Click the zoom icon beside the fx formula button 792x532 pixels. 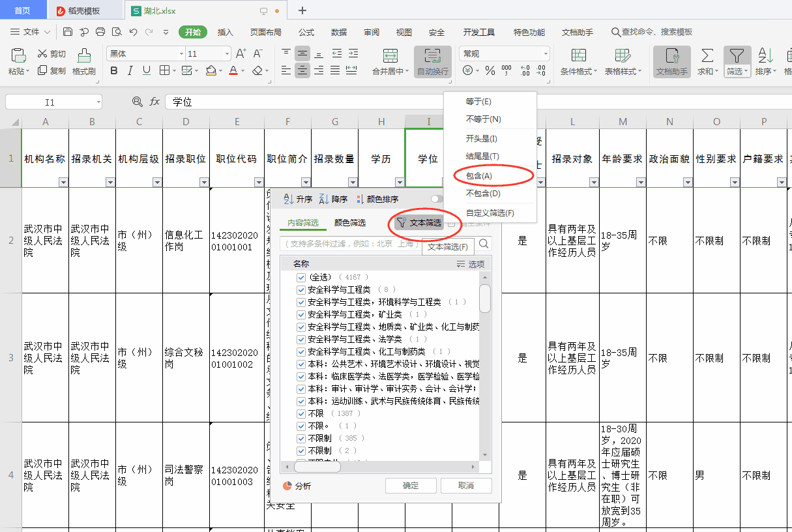click(137, 102)
